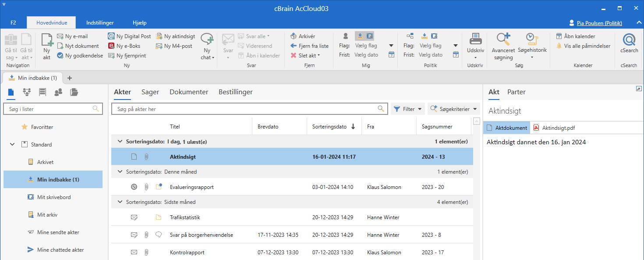This screenshot has height=260, width=644.
Task: Toggle the desk icon in the Mig group
Action: coord(369,36)
